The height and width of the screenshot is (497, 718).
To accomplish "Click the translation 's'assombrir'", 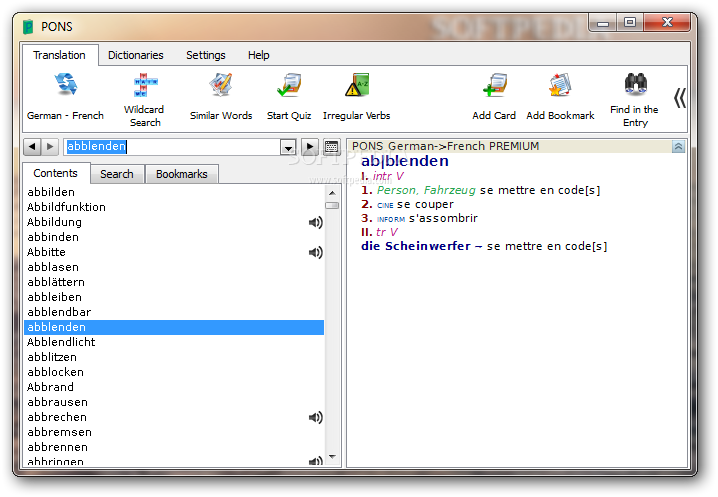I will coord(443,218).
